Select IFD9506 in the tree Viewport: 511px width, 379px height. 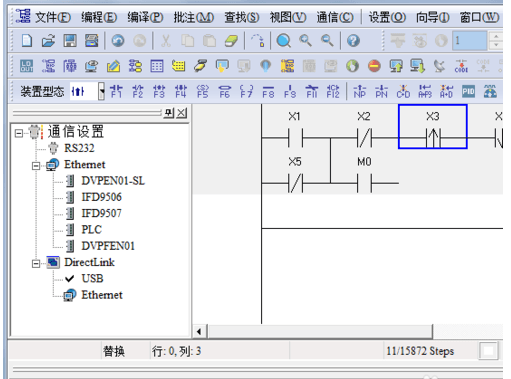tap(101, 197)
